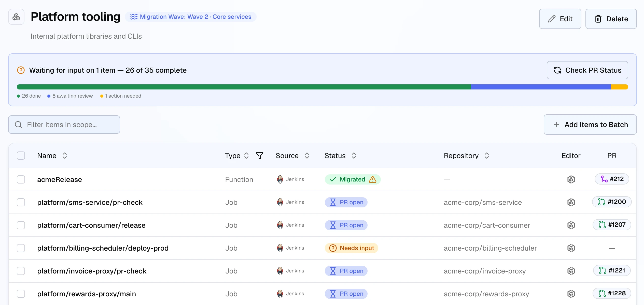
Task: Click acme-corp/cart-consumer repository text
Action: [487, 225]
